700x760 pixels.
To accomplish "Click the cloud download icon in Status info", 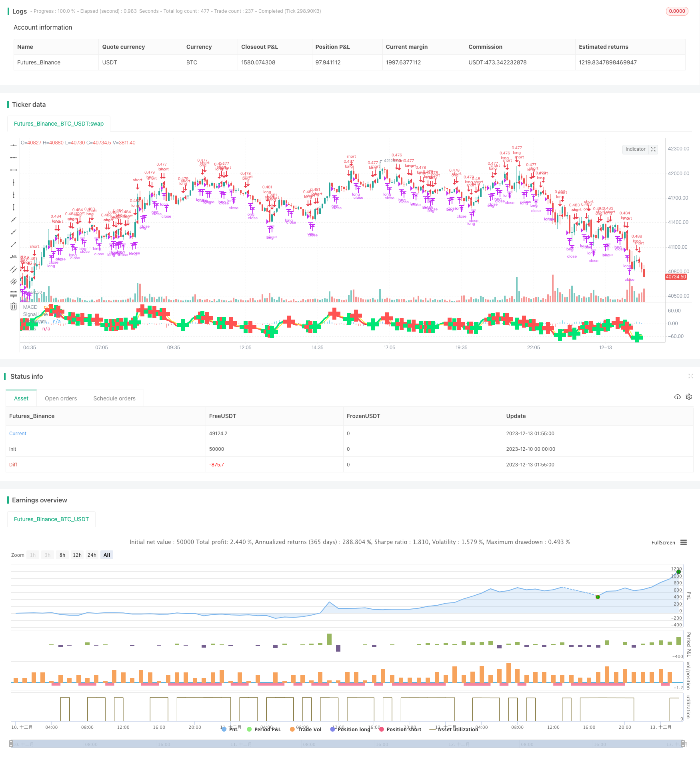I will point(677,397).
